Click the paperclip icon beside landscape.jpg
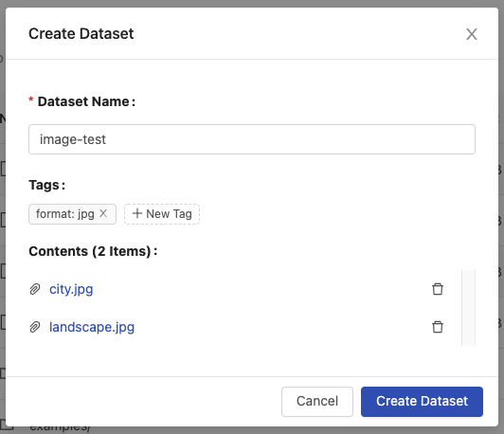The height and width of the screenshot is (434, 504). [x=35, y=327]
